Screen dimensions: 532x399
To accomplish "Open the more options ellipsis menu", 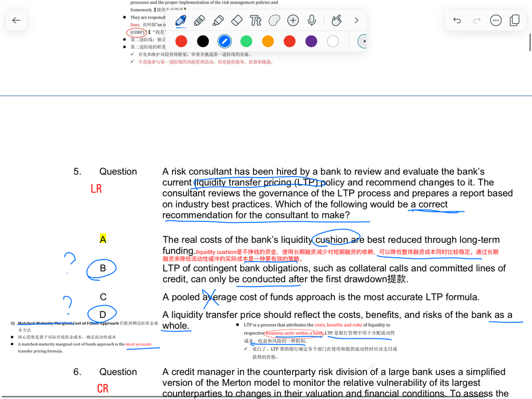I will (x=496, y=20).
